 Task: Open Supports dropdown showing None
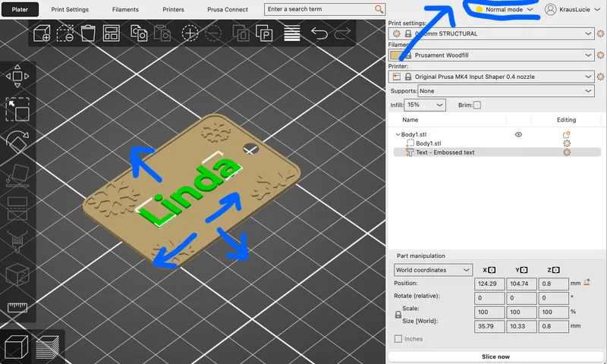pyautogui.click(x=506, y=91)
